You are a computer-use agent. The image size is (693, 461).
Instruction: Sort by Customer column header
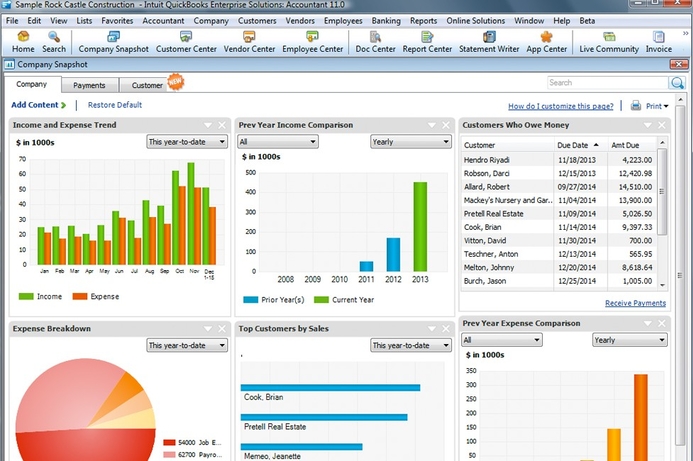[507, 145]
